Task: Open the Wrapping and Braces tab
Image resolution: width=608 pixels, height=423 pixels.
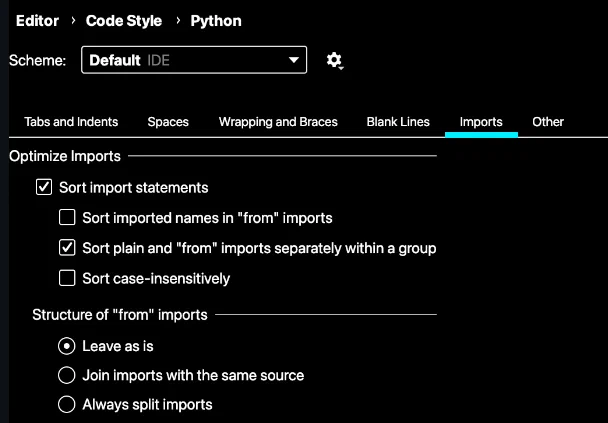Action: 278,122
